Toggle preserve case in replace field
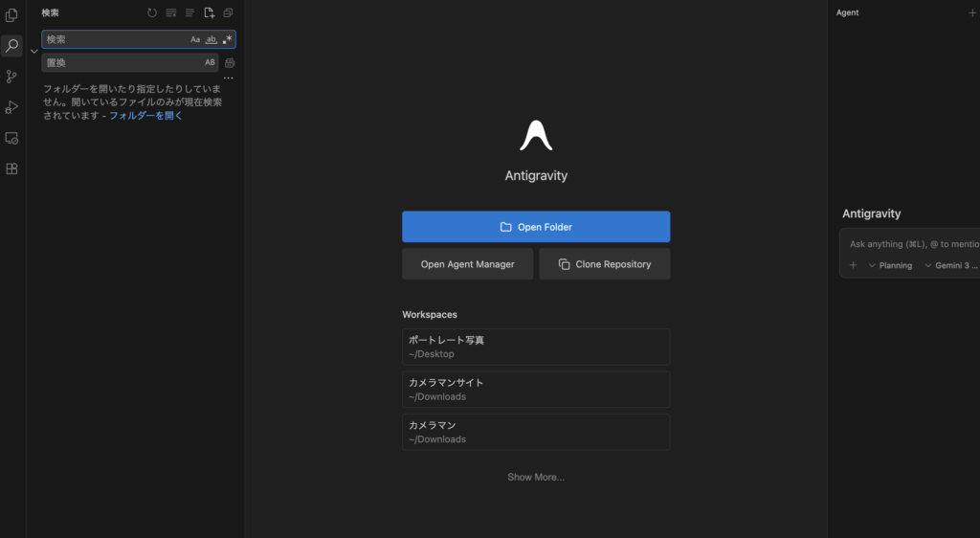Viewport: 980px width, 538px height. pos(210,63)
